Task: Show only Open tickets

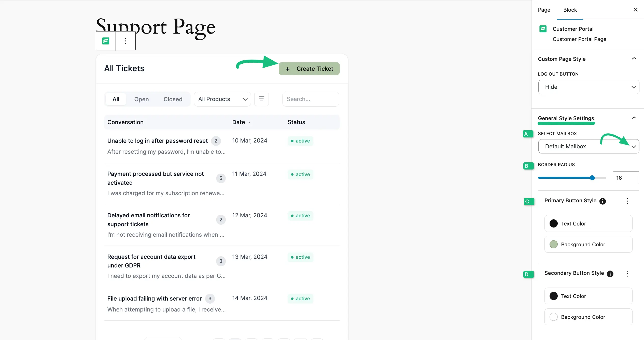Action: click(x=142, y=99)
